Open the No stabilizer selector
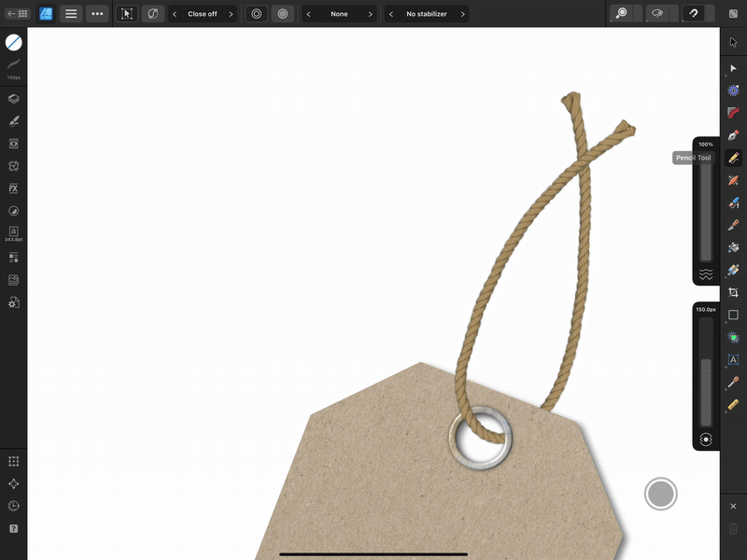This screenshot has height=560, width=747. [427, 14]
